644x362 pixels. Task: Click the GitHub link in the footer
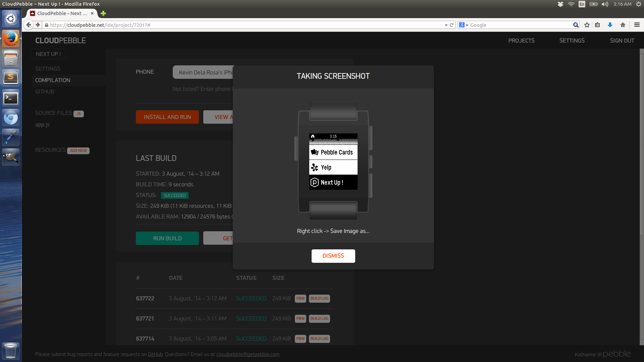(x=155, y=354)
